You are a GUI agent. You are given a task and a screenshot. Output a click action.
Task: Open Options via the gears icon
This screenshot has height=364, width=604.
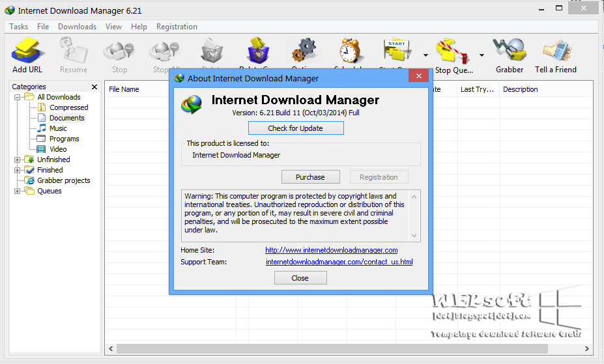(304, 51)
